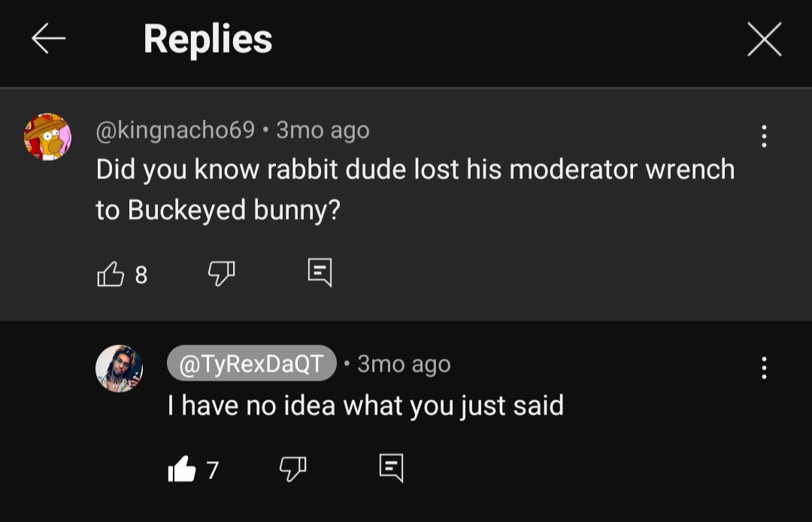
Task: Reply to TyRexDaQT's comment
Action: pyautogui.click(x=391, y=468)
